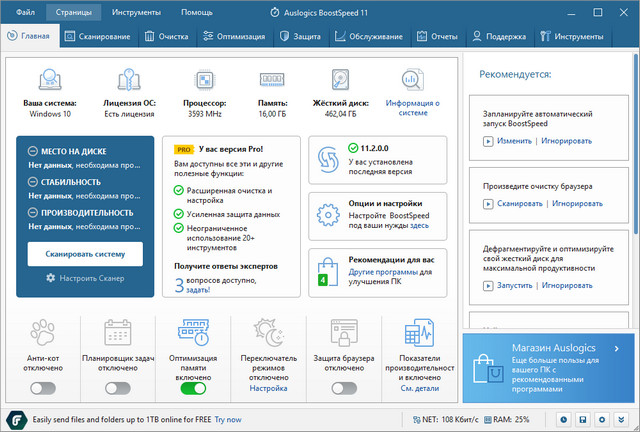Viewport: 640px width, 432px height.
Task: Click the Anti-cat paw icon
Action: tap(43, 336)
